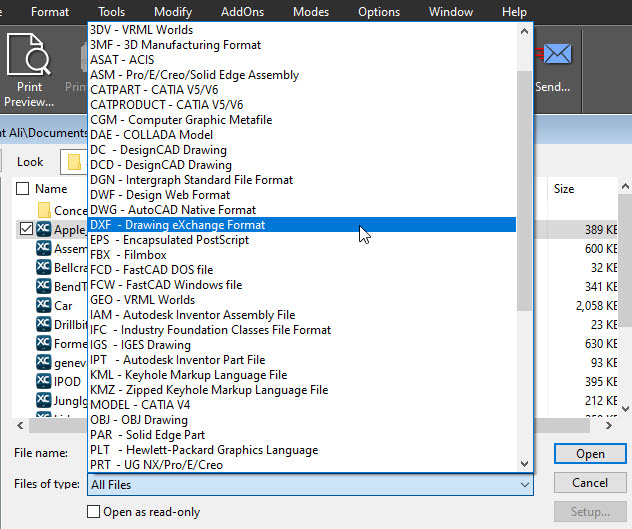Image resolution: width=632 pixels, height=529 pixels.
Task: Click the Concept folder icon
Action: (x=44, y=210)
